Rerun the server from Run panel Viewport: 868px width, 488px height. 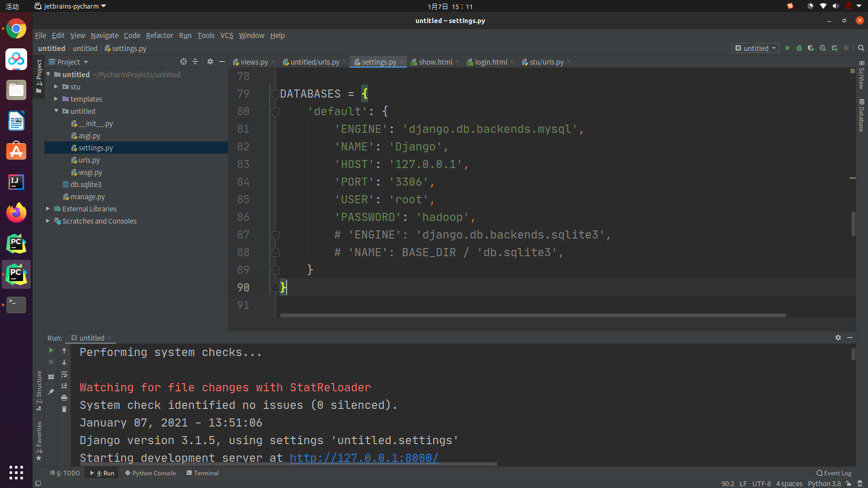51,351
